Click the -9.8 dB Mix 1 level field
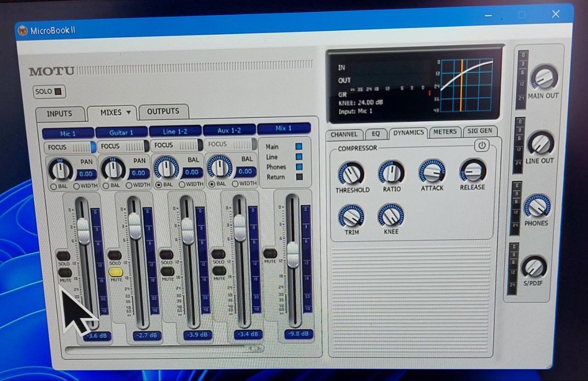Image resolution: width=588 pixels, height=381 pixels. [299, 334]
